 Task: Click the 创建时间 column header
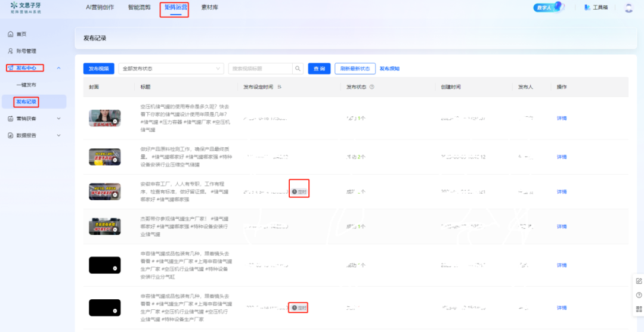pos(451,87)
